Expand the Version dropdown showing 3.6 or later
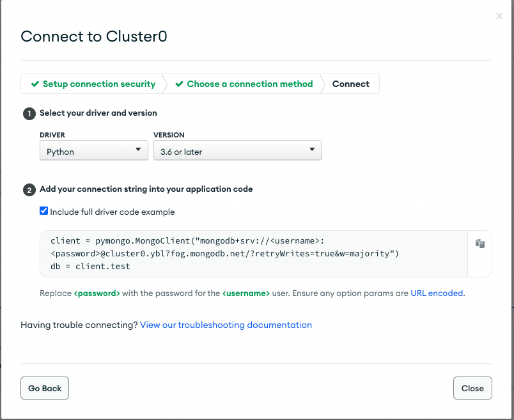Viewport: 514px width, 420px height. [237, 152]
